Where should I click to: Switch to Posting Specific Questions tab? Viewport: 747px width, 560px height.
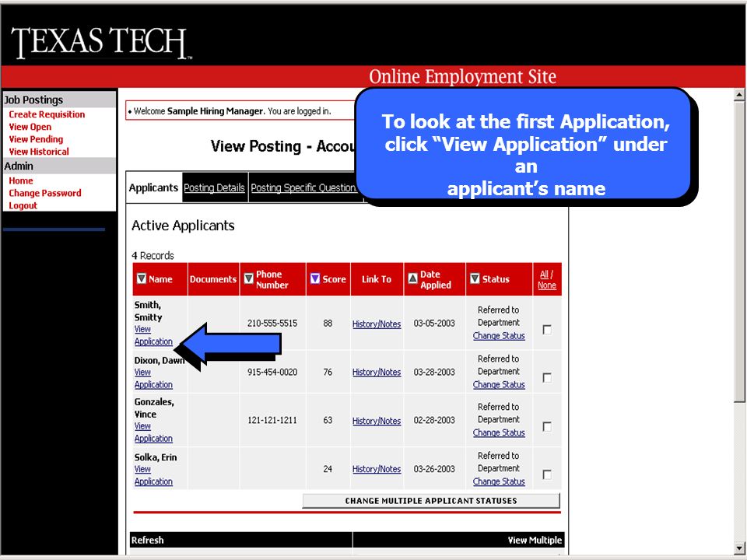304,187
